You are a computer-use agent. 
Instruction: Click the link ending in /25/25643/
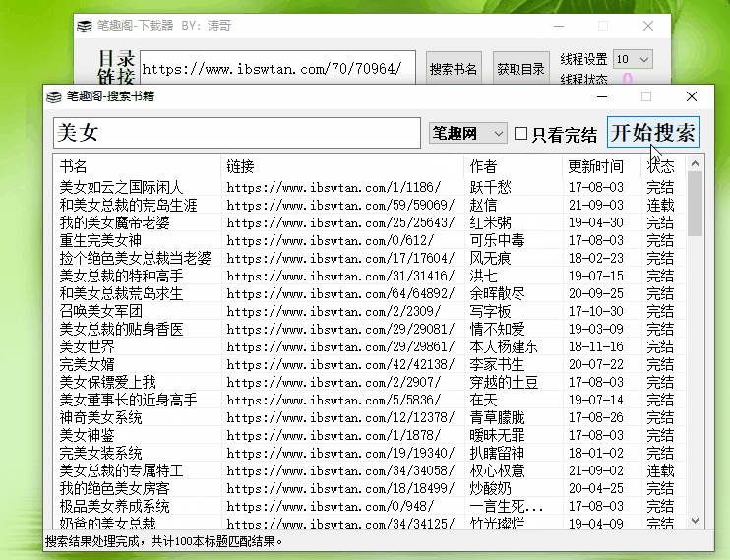point(340,223)
